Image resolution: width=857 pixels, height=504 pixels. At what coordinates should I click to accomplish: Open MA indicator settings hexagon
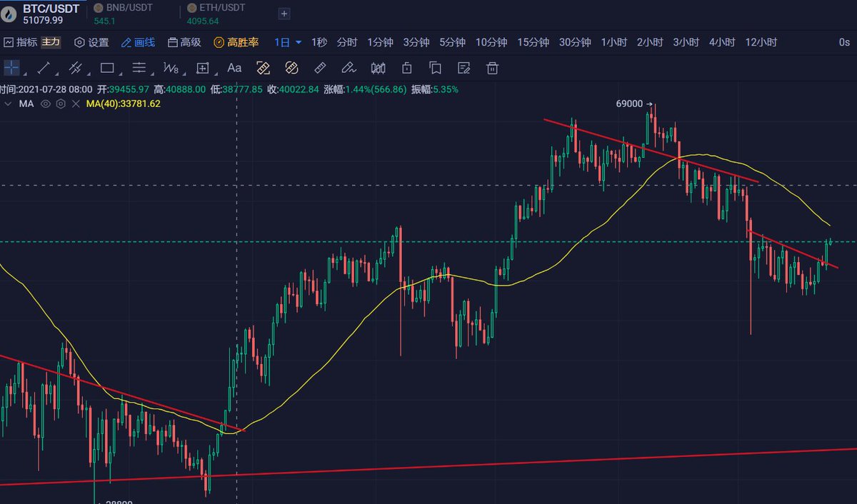[60, 104]
